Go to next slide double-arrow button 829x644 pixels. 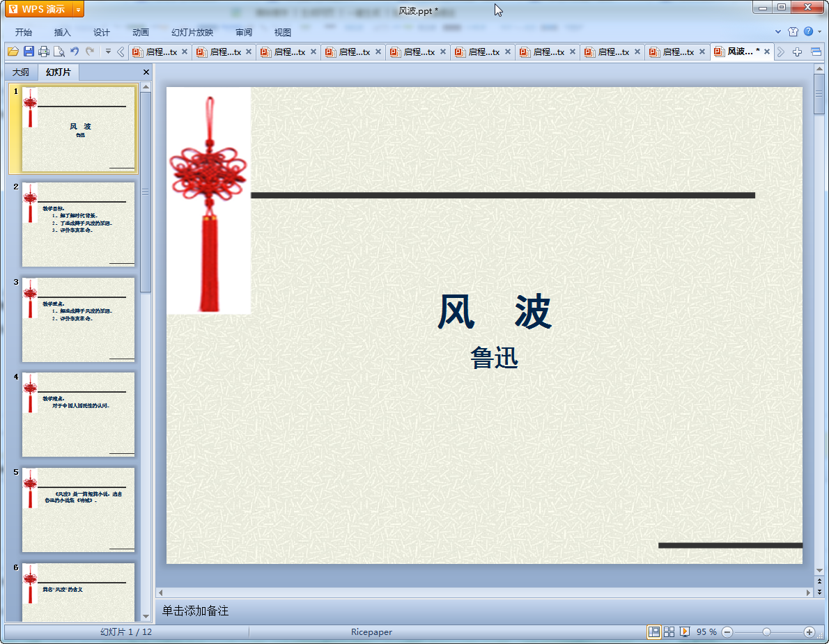(819, 592)
